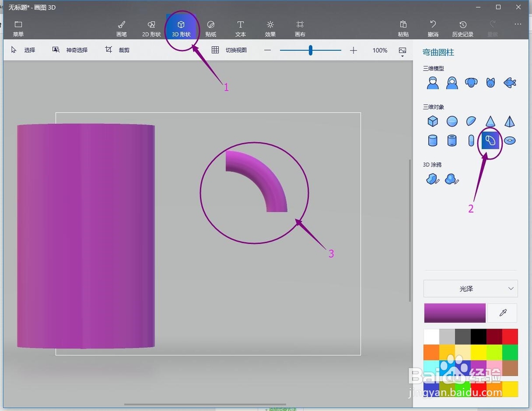The height and width of the screenshot is (411, 532).
Task: Select the capsule 3D object
Action: [471, 140]
